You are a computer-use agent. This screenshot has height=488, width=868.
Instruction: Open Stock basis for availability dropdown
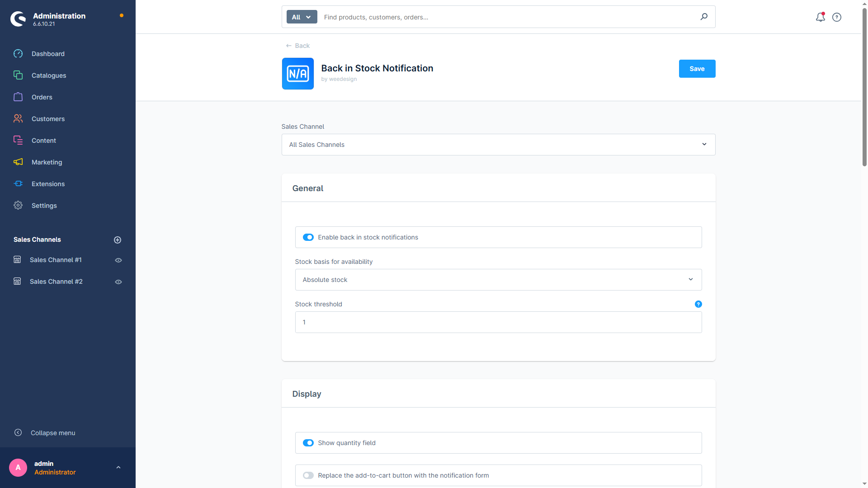(x=498, y=280)
